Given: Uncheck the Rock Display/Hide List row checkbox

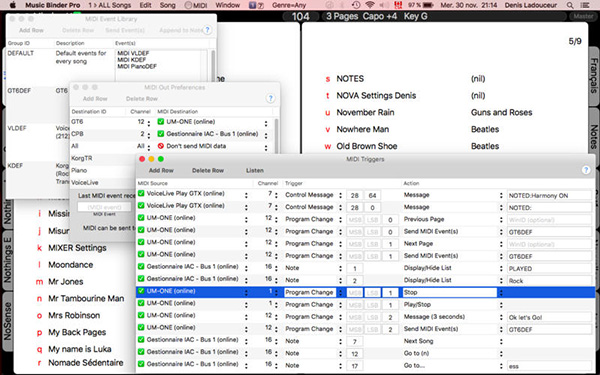Looking at the screenshot, I should click(141, 279).
